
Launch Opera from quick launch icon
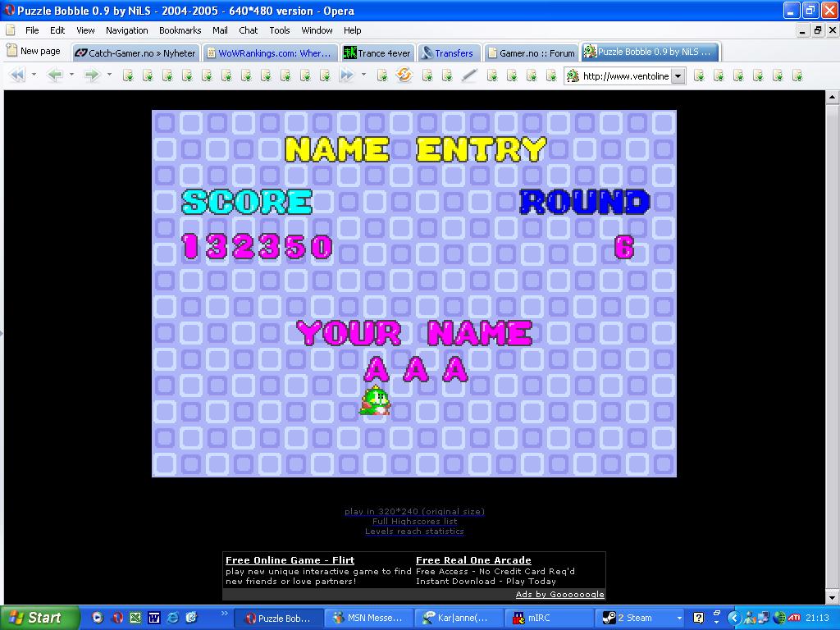[x=117, y=618]
